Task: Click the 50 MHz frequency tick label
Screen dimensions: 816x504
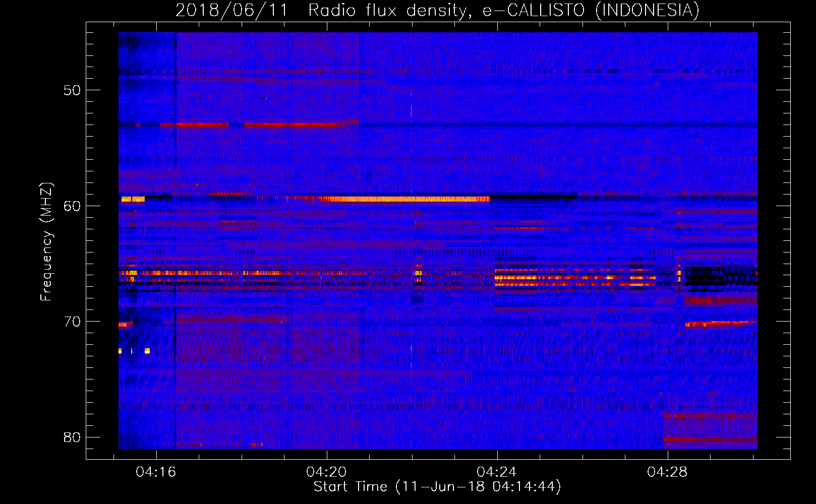Action: click(72, 90)
